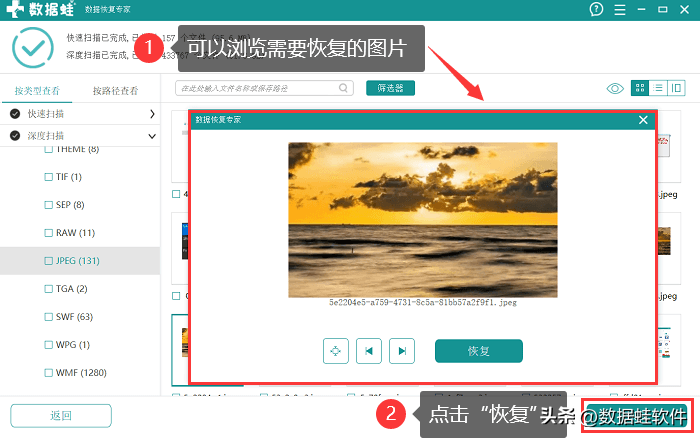Click the 恢复 button in preview dialog
Viewport: 700px width, 438px height.
[x=479, y=351]
